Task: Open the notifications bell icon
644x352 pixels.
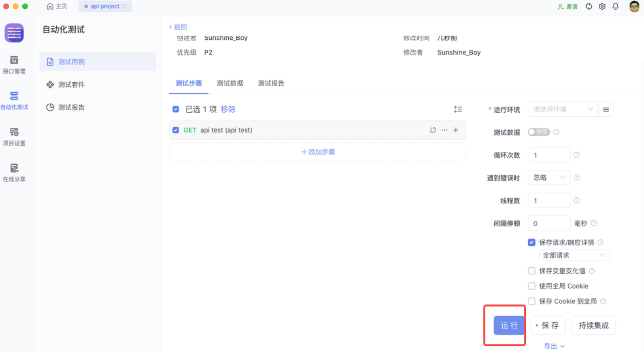Action: (615, 6)
